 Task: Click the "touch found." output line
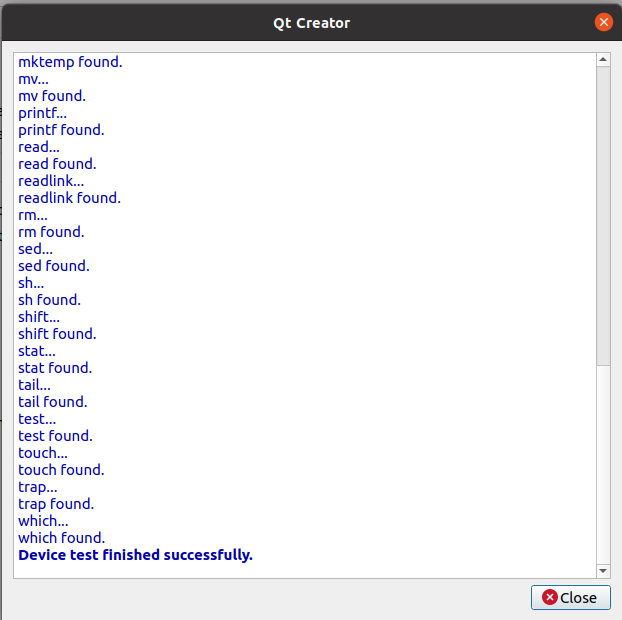[x=61, y=470]
